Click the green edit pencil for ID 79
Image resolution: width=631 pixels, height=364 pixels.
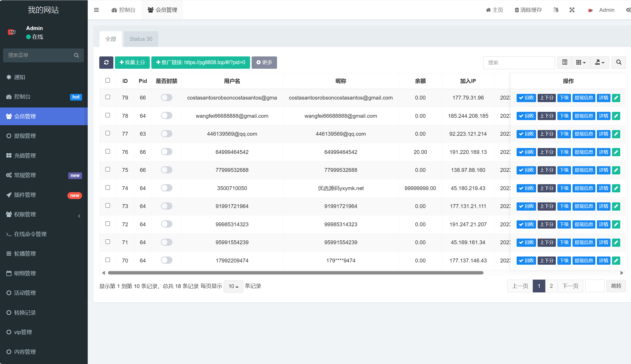click(x=616, y=98)
